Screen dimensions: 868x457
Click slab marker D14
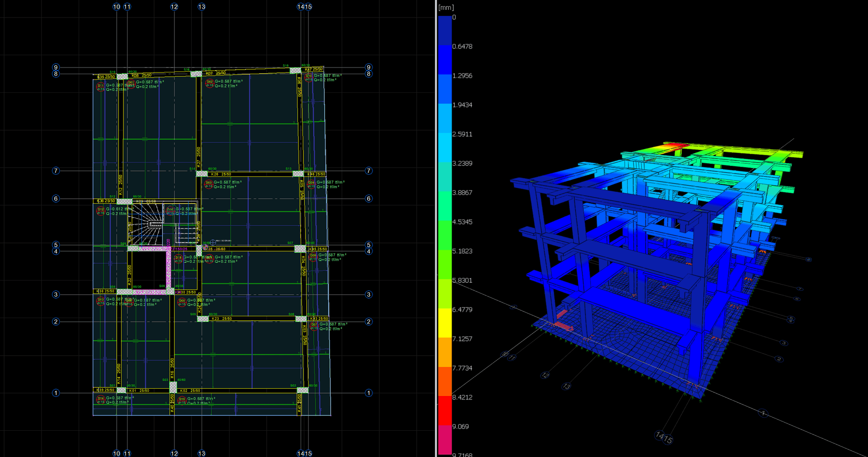[x=100, y=399]
